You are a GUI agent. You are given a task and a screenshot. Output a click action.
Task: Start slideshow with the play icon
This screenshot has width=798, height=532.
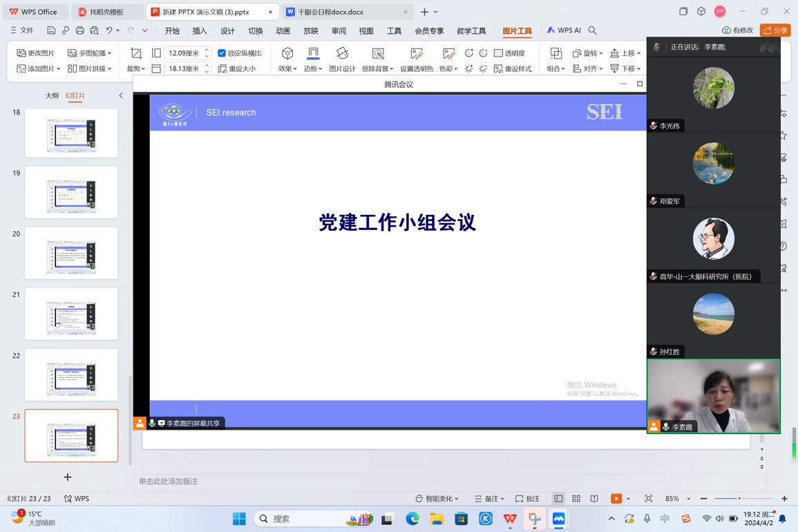click(x=615, y=498)
